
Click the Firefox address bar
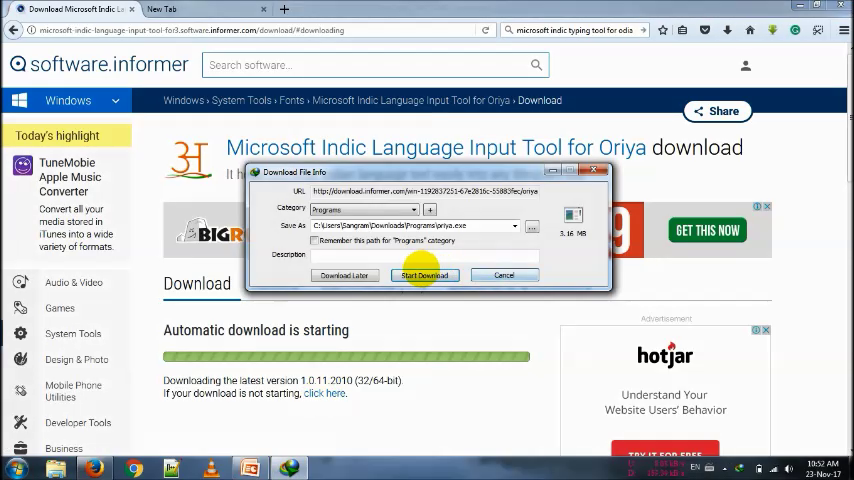251,31
